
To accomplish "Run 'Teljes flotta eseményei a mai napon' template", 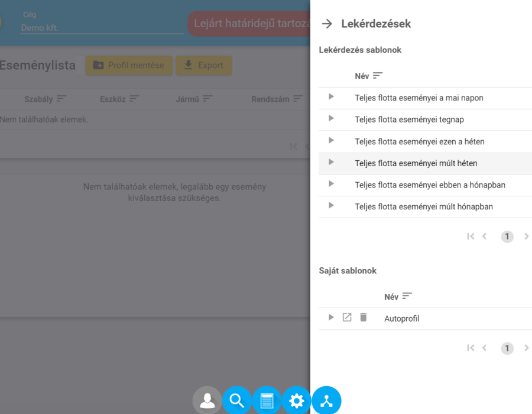I will click(331, 97).
